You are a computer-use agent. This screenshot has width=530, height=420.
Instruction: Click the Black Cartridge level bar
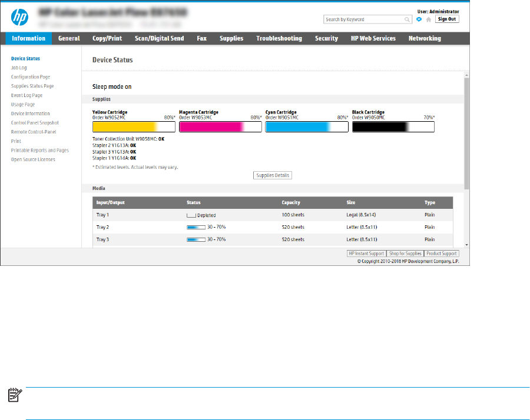tap(393, 126)
